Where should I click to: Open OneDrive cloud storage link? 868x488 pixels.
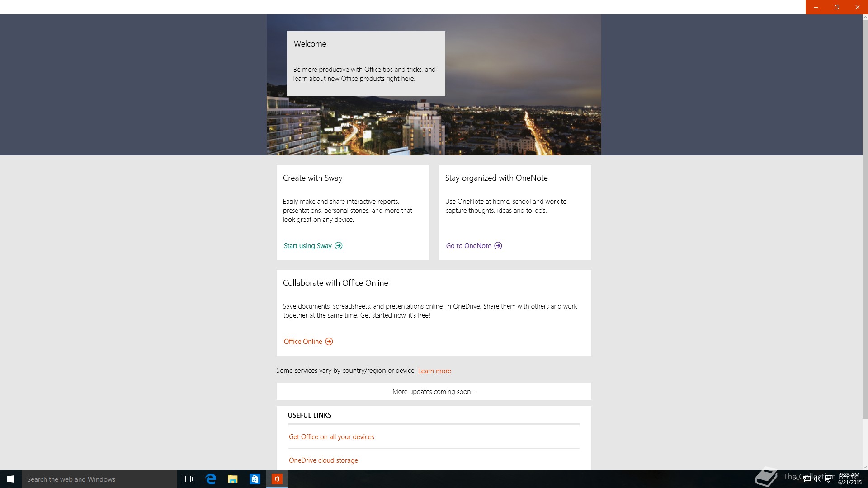coord(323,460)
